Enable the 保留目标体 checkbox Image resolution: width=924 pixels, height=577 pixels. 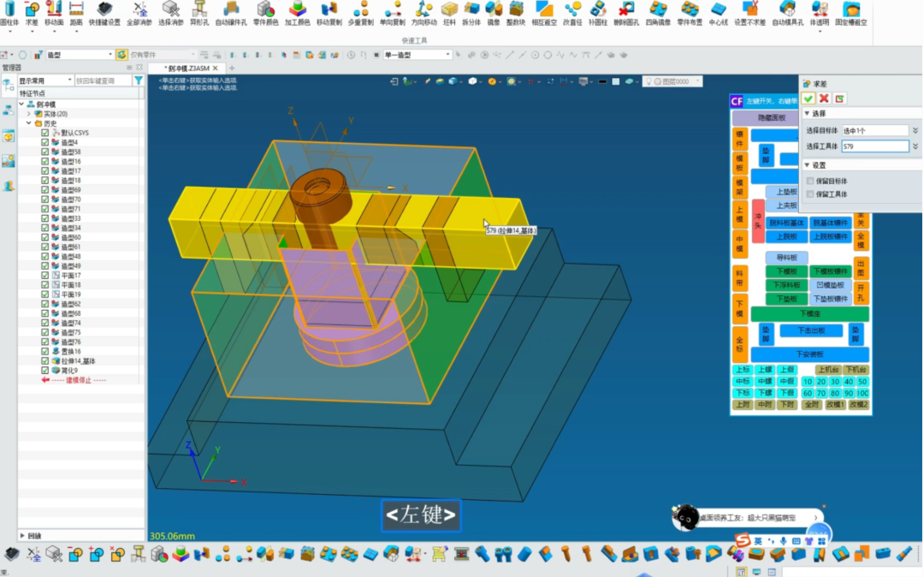tap(810, 181)
